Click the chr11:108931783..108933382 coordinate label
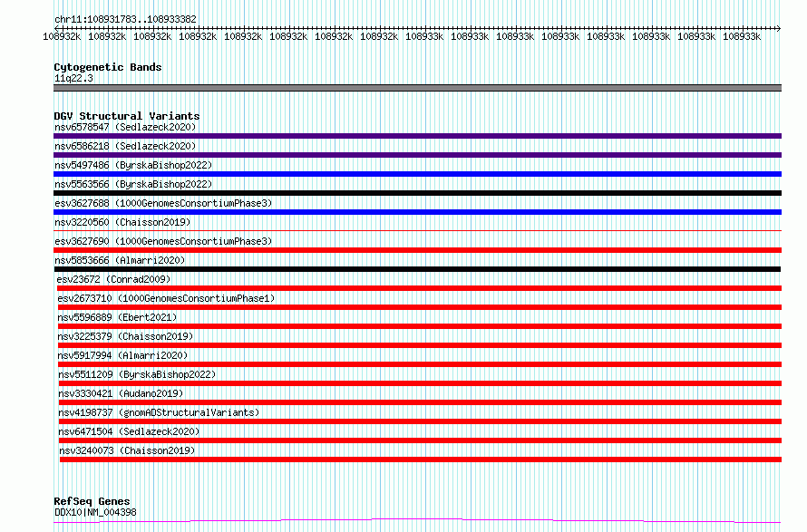This screenshot has width=807, height=532. click(x=125, y=19)
